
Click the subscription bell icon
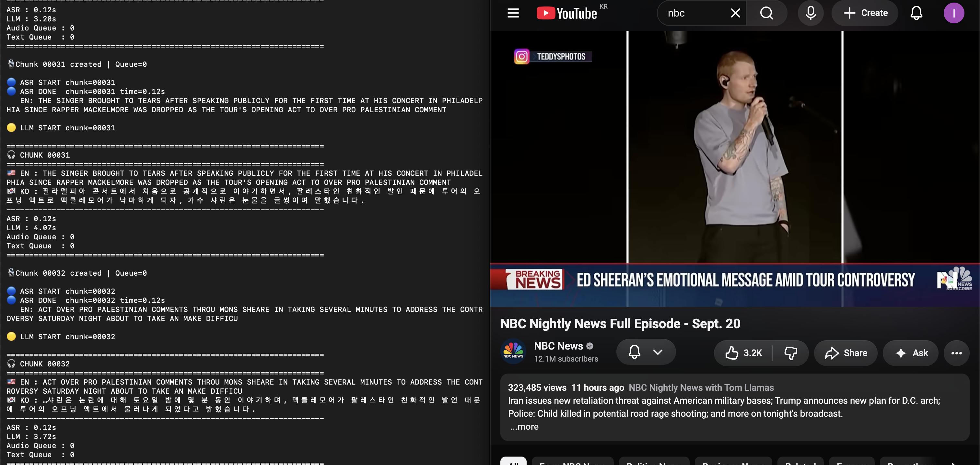pos(634,352)
